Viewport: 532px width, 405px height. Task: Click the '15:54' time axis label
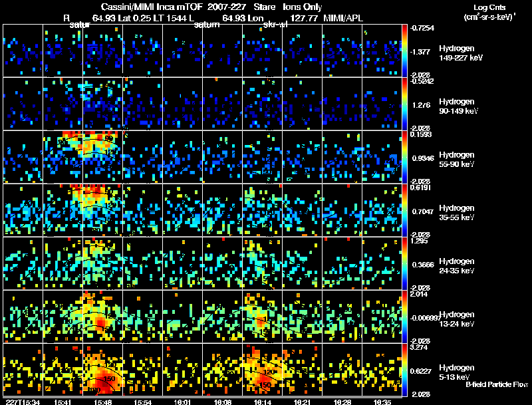(142, 402)
